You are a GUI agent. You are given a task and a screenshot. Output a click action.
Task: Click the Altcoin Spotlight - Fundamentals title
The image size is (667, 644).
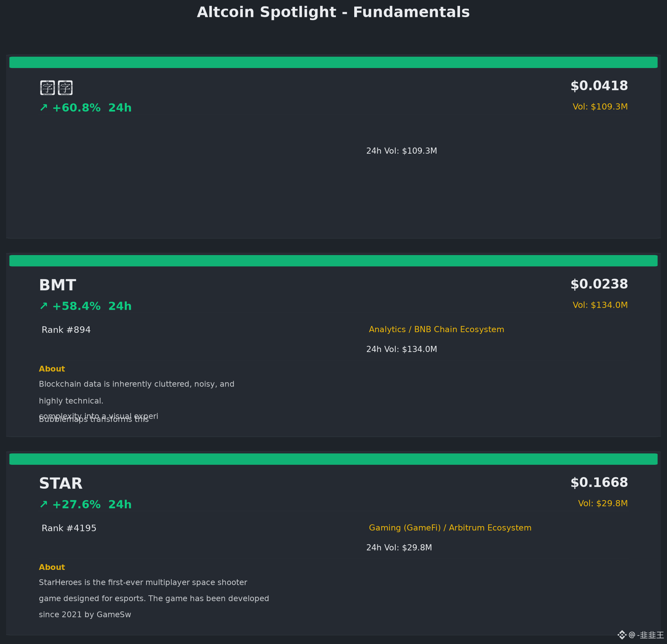click(x=333, y=13)
